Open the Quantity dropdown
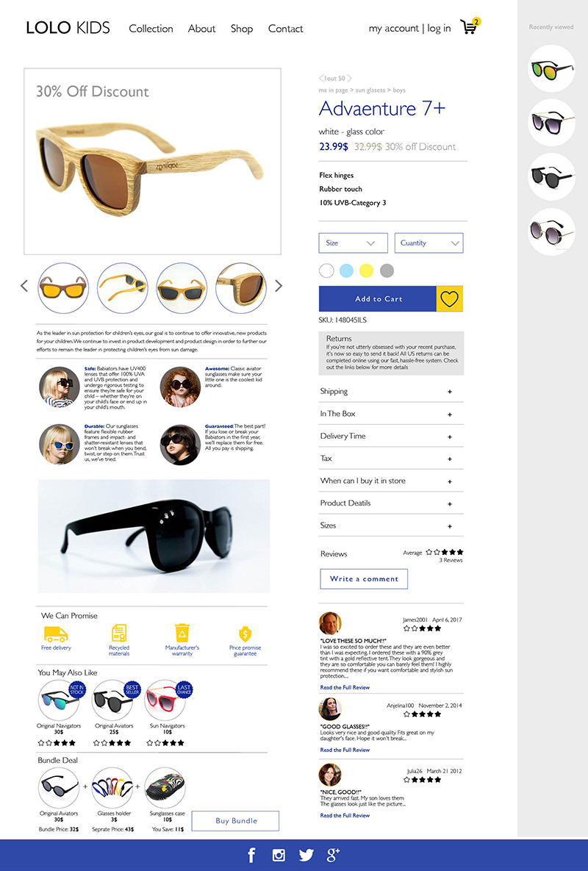Screen dimensions: 588x871 (x=429, y=243)
